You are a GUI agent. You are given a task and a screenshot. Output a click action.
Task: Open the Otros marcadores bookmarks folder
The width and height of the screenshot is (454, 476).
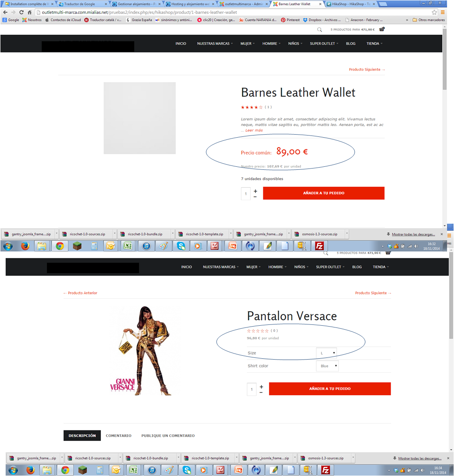coord(428,20)
